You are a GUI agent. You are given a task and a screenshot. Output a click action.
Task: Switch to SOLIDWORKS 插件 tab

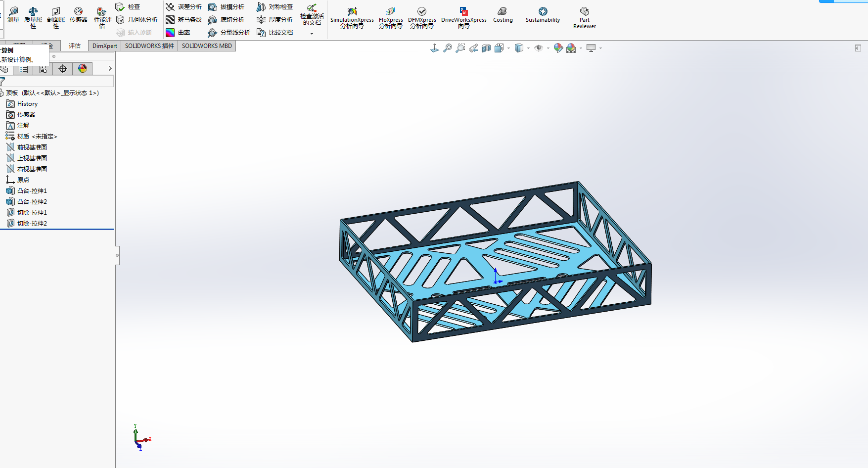[x=149, y=46]
